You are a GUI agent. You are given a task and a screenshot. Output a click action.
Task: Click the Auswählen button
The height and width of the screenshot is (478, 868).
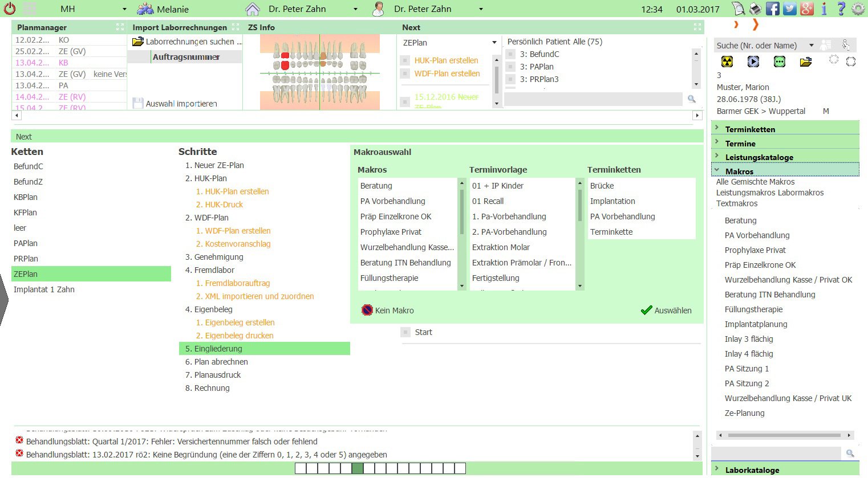click(666, 311)
